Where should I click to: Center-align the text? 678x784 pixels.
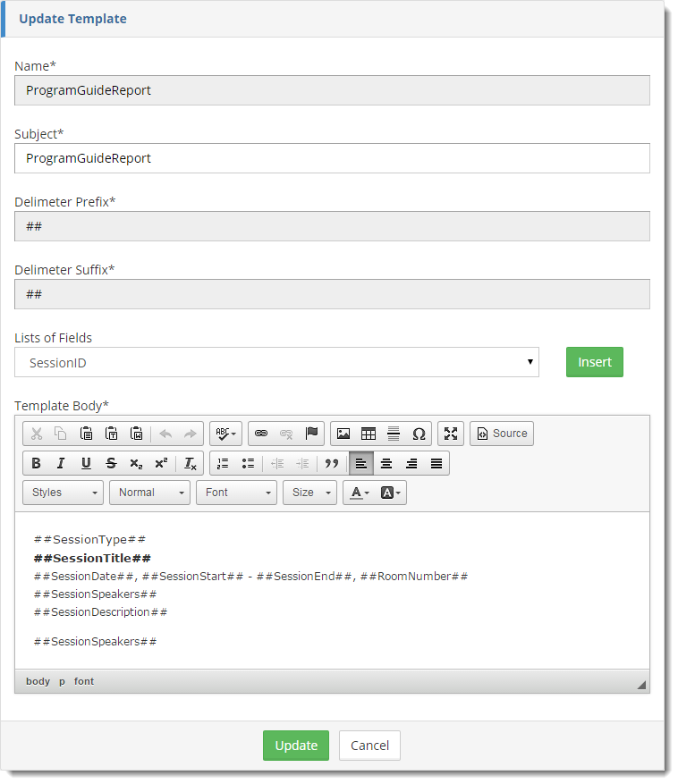coord(386,463)
